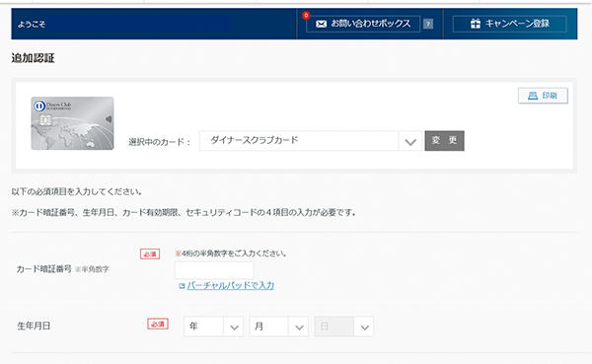Click the 追加認証 heading
The height and width of the screenshot is (364, 592).
[x=34, y=58]
